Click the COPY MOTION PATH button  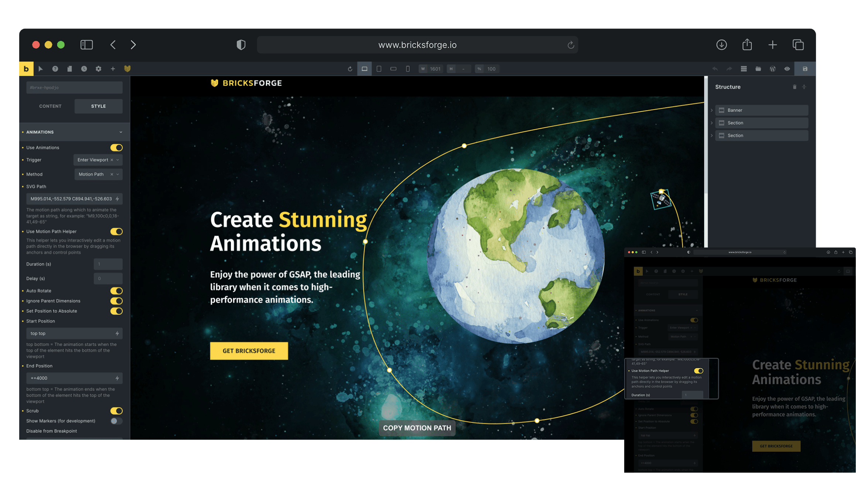pyautogui.click(x=416, y=428)
